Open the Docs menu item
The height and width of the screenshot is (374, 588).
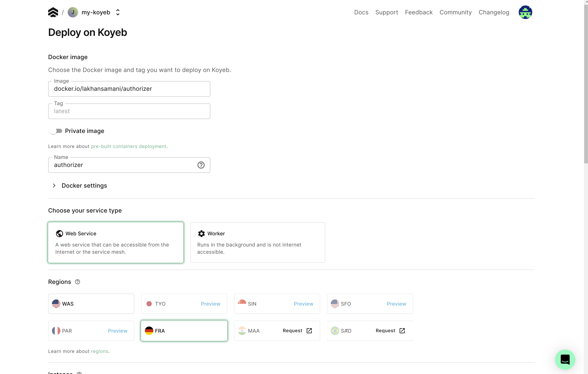pyautogui.click(x=361, y=12)
